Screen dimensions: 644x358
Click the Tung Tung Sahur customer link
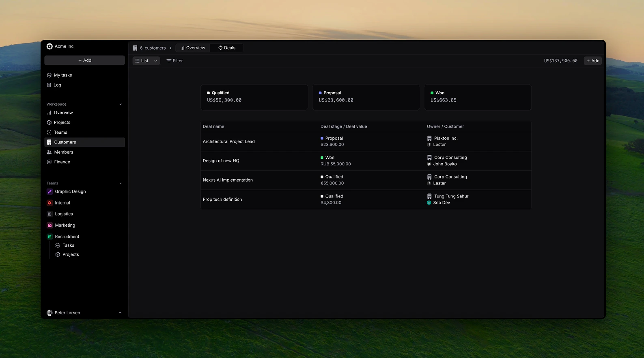(x=448, y=196)
